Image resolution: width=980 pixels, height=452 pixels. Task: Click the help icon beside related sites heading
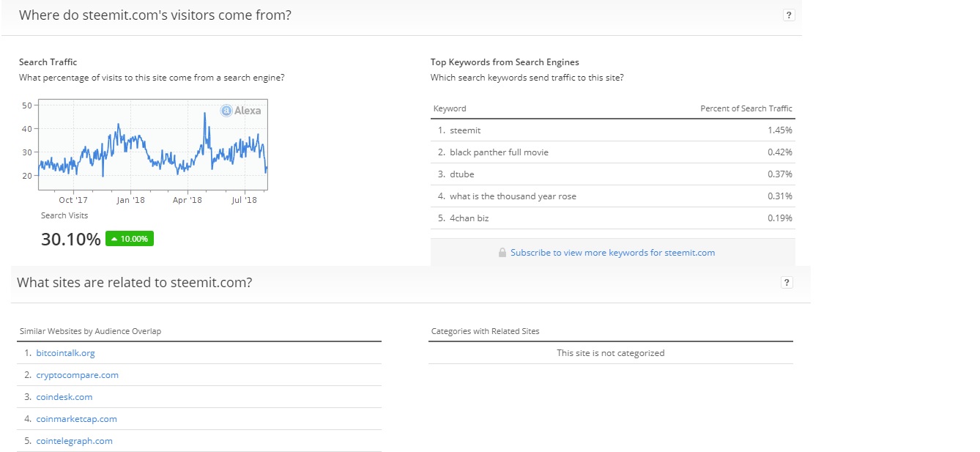tap(787, 283)
